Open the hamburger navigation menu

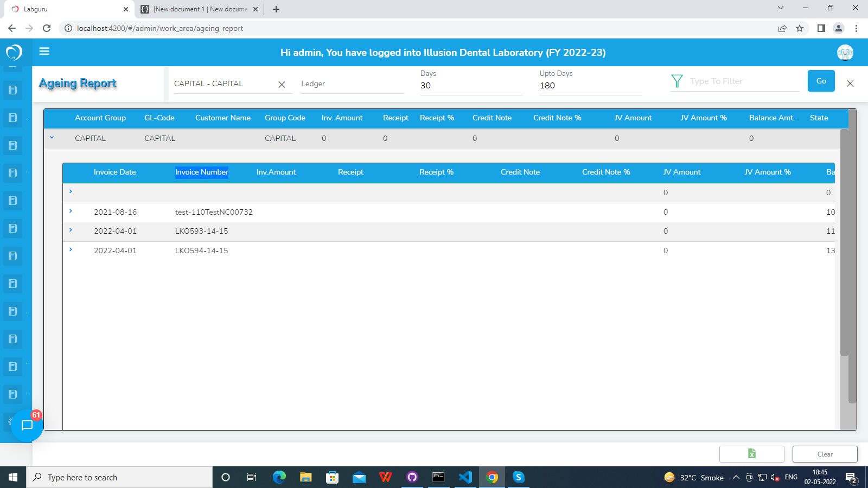click(x=44, y=52)
